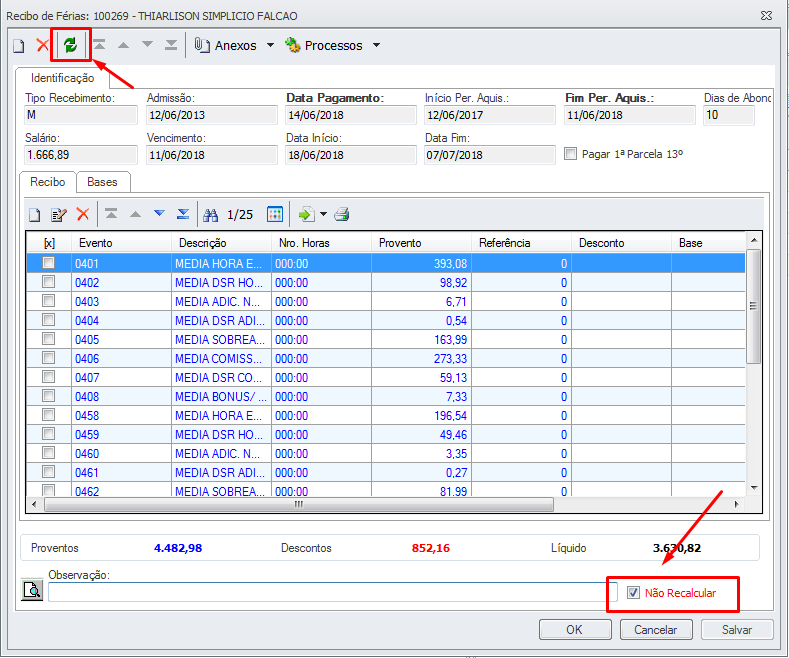The height and width of the screenshot is (658, 789).
Task: Jump to first row in grid toolbar
Action: point(111,214)
